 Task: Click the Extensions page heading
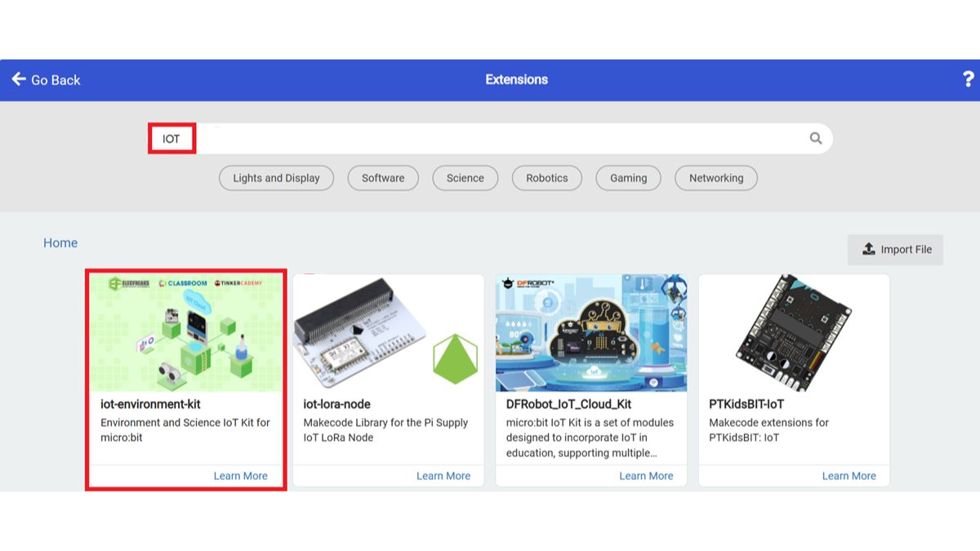[x=516, y=79]
